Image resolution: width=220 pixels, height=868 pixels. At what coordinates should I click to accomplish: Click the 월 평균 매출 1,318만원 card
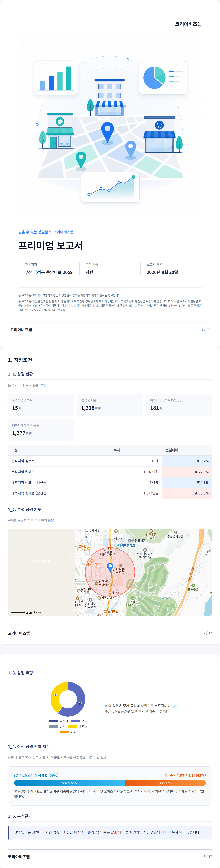110,405
